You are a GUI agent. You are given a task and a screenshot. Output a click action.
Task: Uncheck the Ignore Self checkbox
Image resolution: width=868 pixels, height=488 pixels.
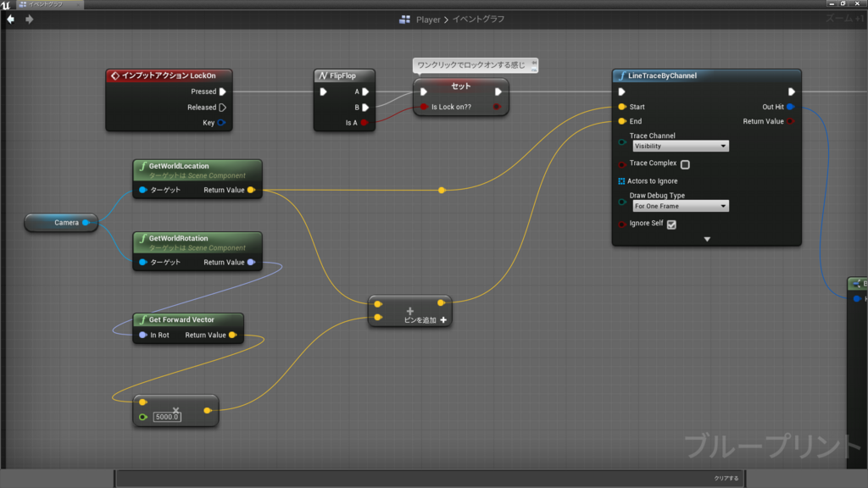point(671,225)
